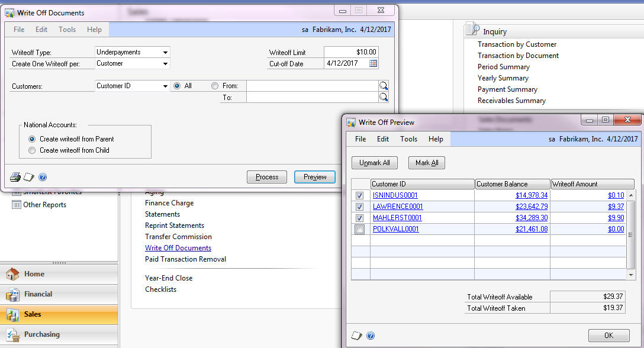Image resolution: width=644 pixels, height=348 pixels.
Task: Open Finance Charge routine
Action: [169, 203]
